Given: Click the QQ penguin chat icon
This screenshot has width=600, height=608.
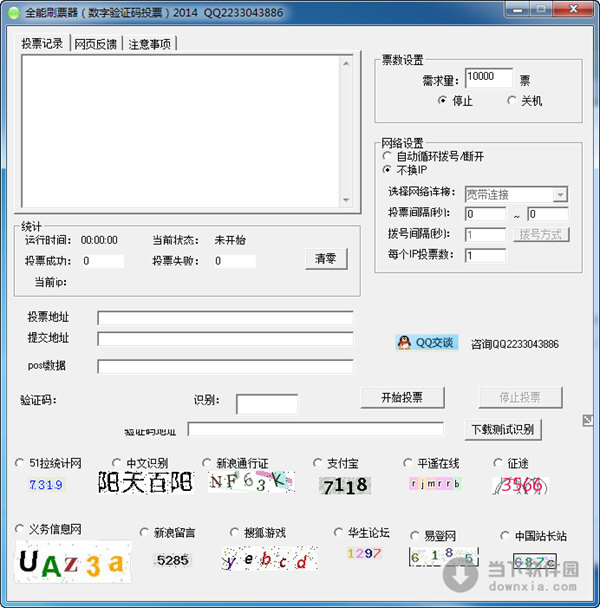Looking at the screenshot, I should (404, 343).
